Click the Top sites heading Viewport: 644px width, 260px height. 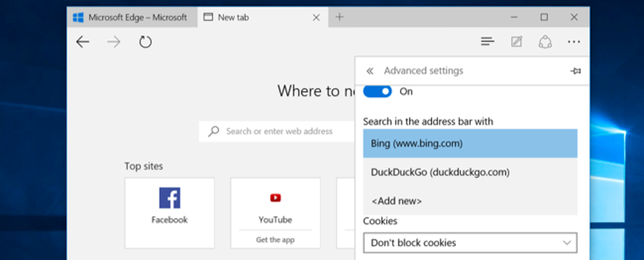coord(144,166)
